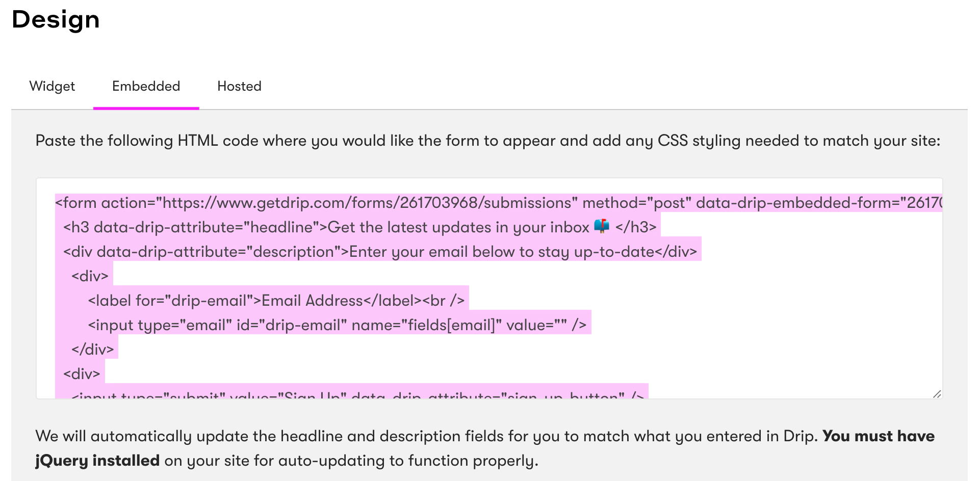Image resolution: width=980 pixels, height=481 pixels.
Task: Click the second opening <div> tag
Action: [82, 374]
